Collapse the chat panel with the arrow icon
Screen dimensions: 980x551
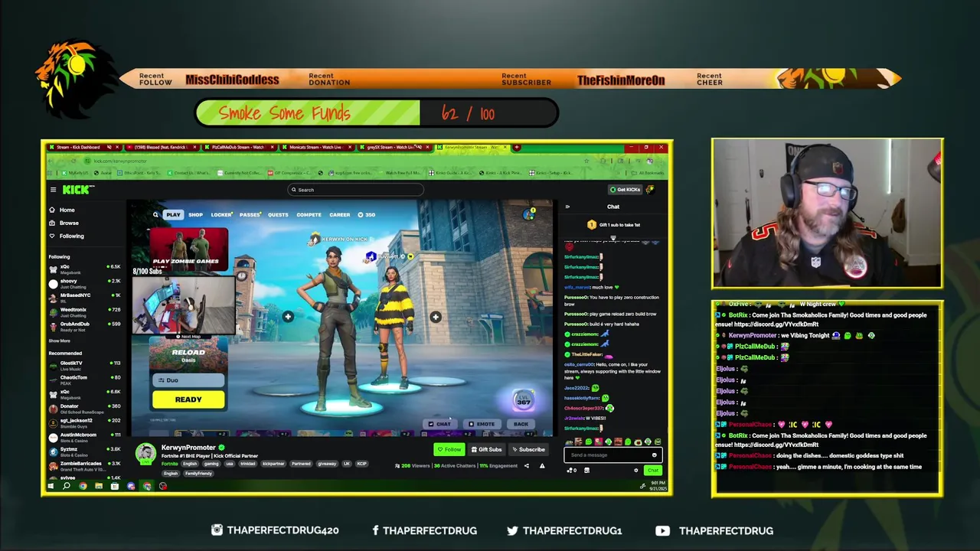click(567, 207)
